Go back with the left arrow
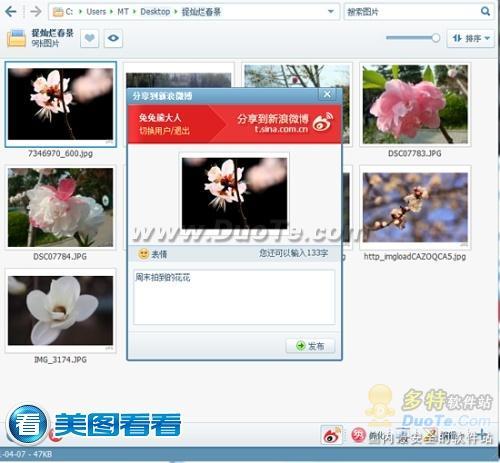This screenshot has width=500, height=463. pyautogui.click(x=11, y=12)
